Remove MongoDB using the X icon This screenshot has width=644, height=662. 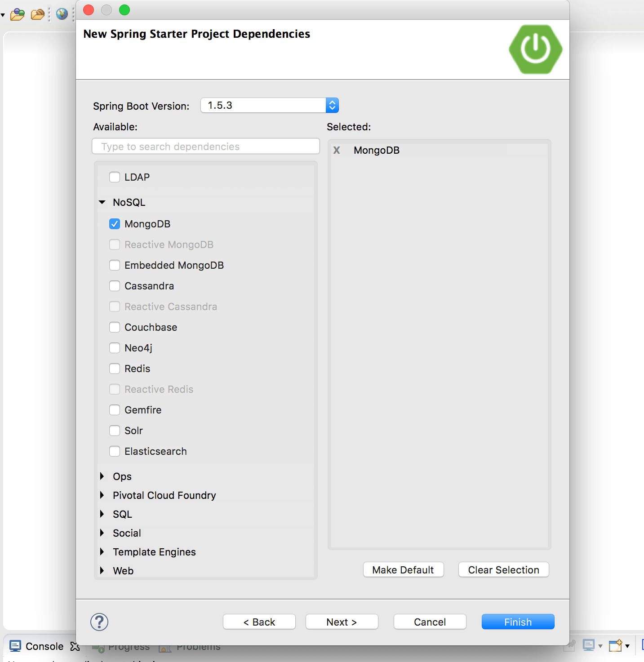point(337,150)
